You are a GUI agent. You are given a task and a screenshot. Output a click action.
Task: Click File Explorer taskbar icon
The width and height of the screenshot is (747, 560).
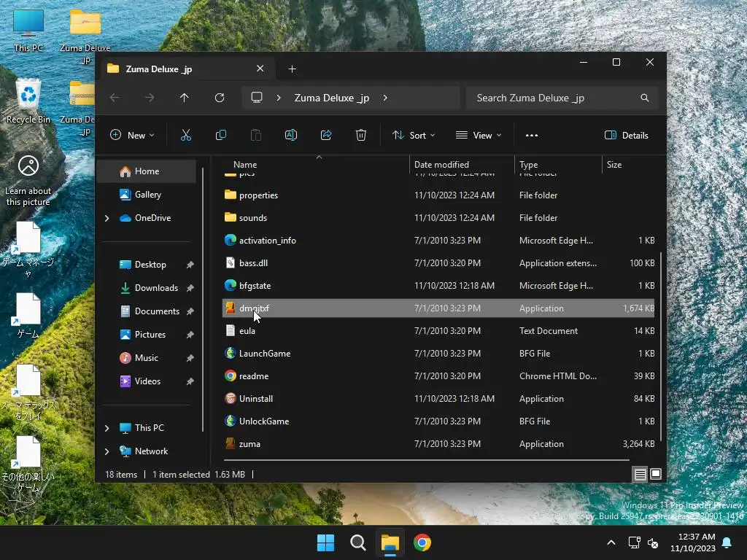pos(390,542)
